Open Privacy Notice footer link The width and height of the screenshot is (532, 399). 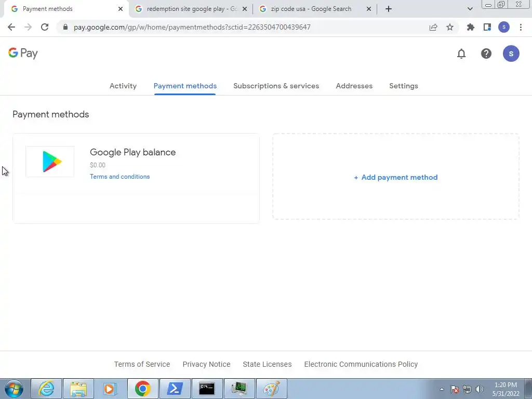pos(206,364)
